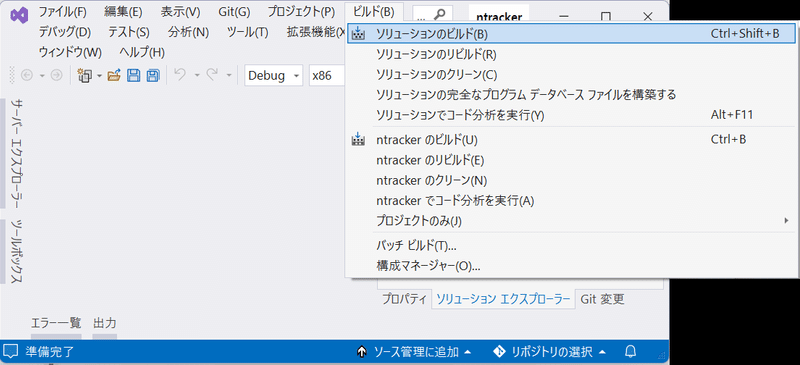Screen dimensions: 800x365
Task: Open the x86 platform dropdown
Action: pos(327,76)
